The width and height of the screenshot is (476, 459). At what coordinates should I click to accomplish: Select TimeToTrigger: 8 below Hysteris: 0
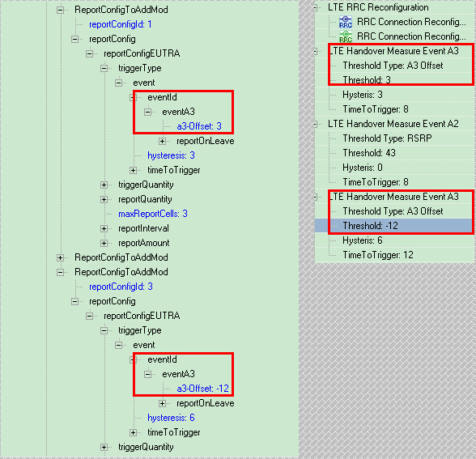tap(376, 182)
